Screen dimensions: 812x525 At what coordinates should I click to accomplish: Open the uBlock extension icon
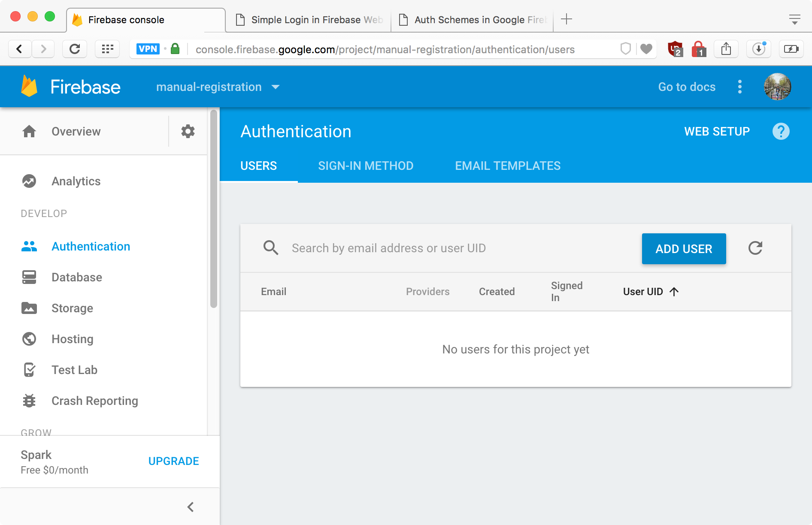(x=676, y=49)
